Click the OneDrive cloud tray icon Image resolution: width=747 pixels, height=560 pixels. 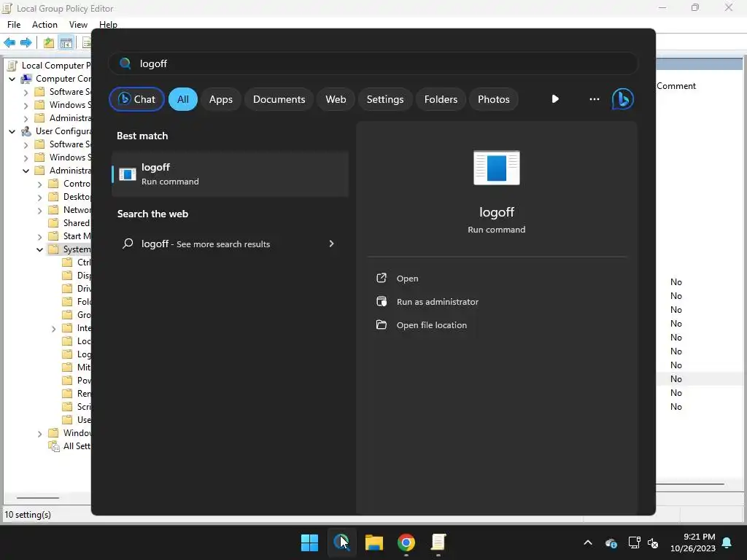(611, 542)
